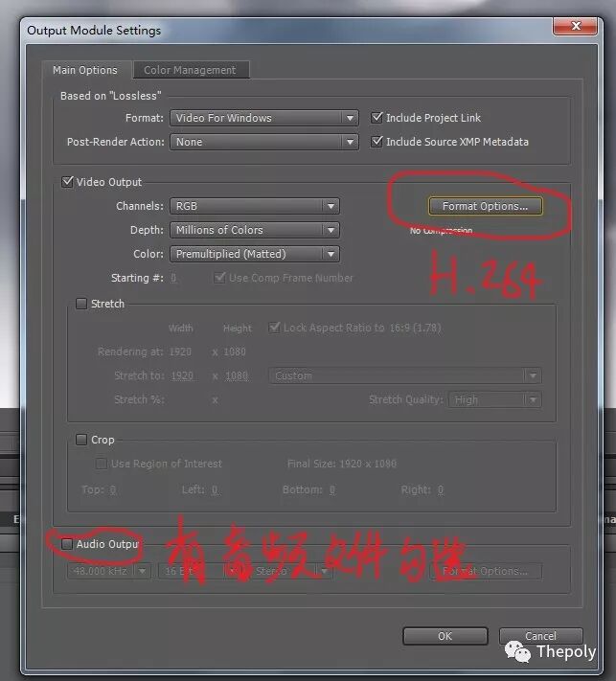Enable the Crop checkbox
This screenshot has width=616, height=681.
pyautogui.click(x=81, y=440)
